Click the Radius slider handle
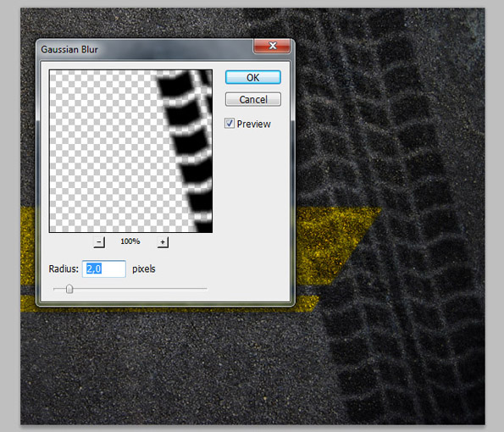 pos(69,289)
